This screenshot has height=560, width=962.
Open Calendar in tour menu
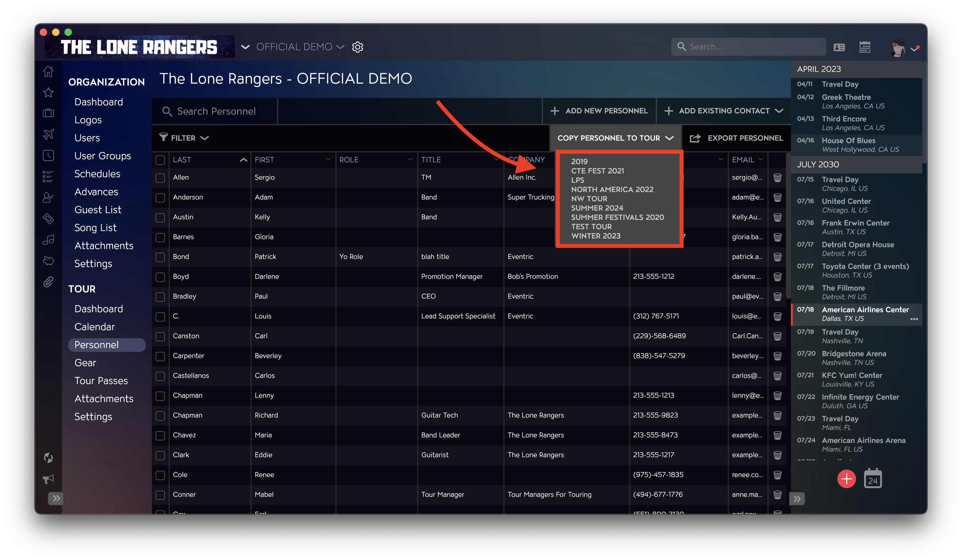pos(94,326)
